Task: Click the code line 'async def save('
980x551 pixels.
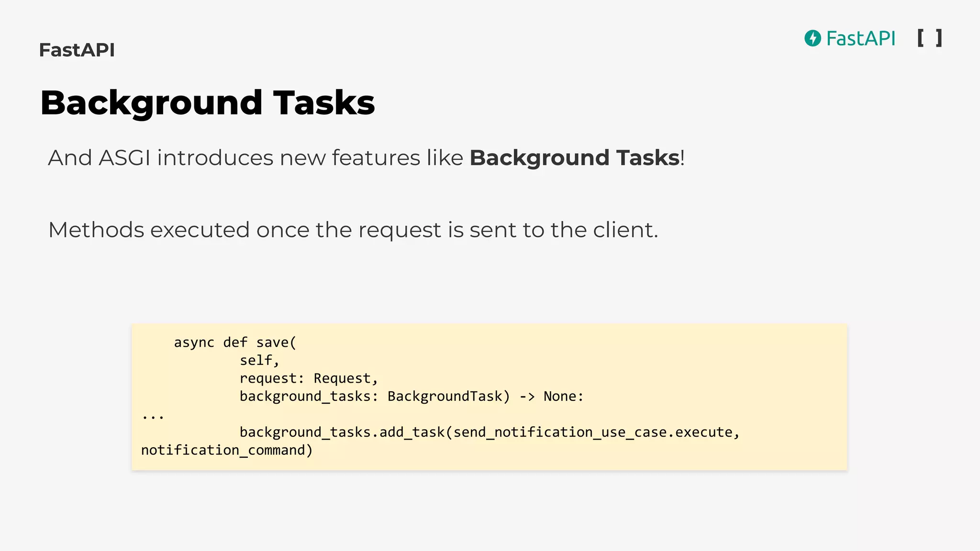Action: pyautogui.click(x=235, y=342)
